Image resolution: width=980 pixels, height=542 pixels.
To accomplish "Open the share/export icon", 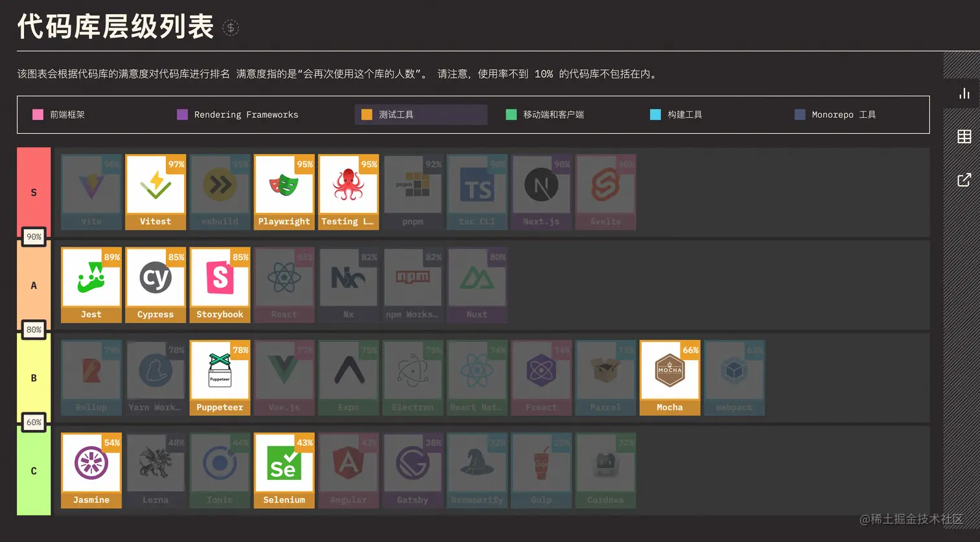I will click(964, 179).
